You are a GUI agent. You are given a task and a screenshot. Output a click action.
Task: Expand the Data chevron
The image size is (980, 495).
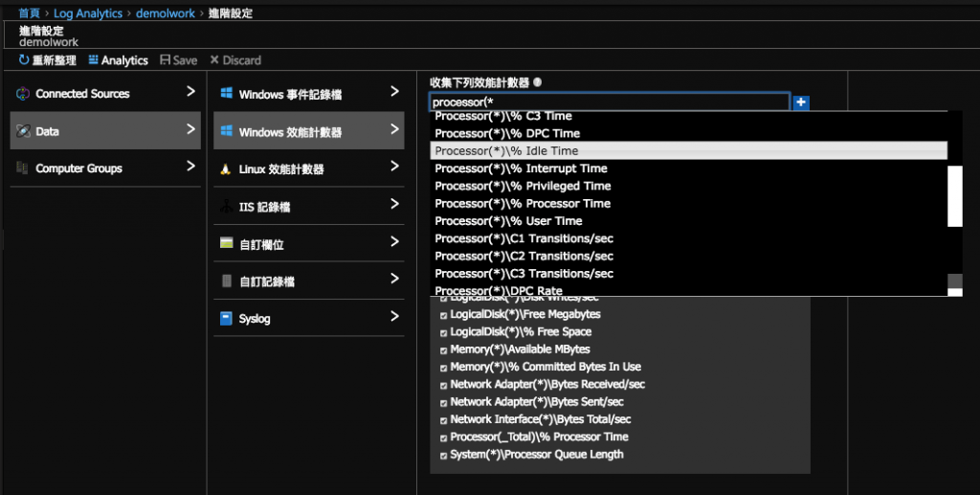(190, 129)
